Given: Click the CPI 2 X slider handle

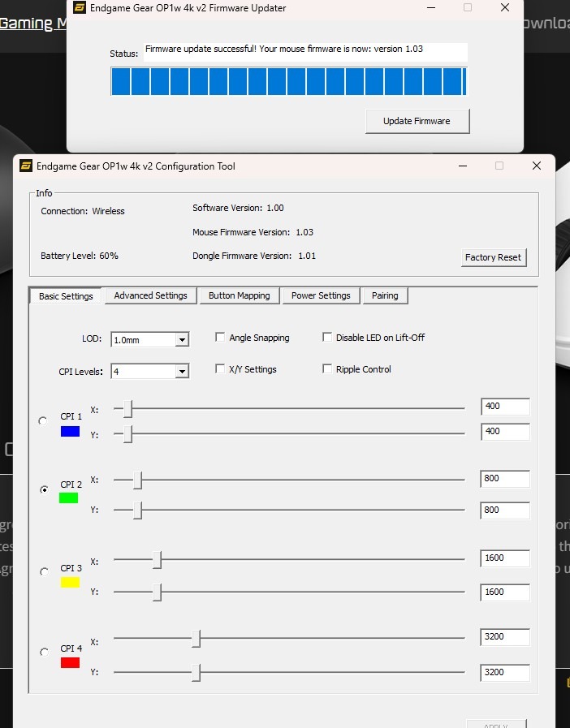Looking at the screenshot, I should point(137,480).
